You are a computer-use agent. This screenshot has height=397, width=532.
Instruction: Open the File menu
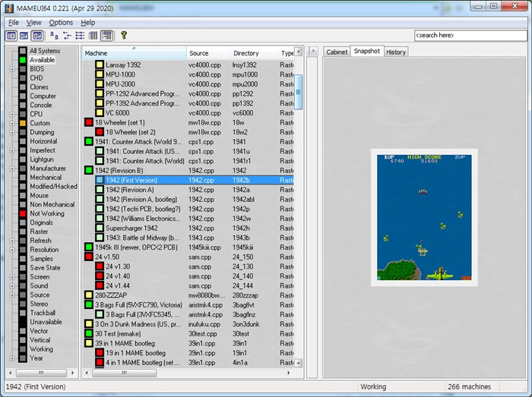pos(14,23)
